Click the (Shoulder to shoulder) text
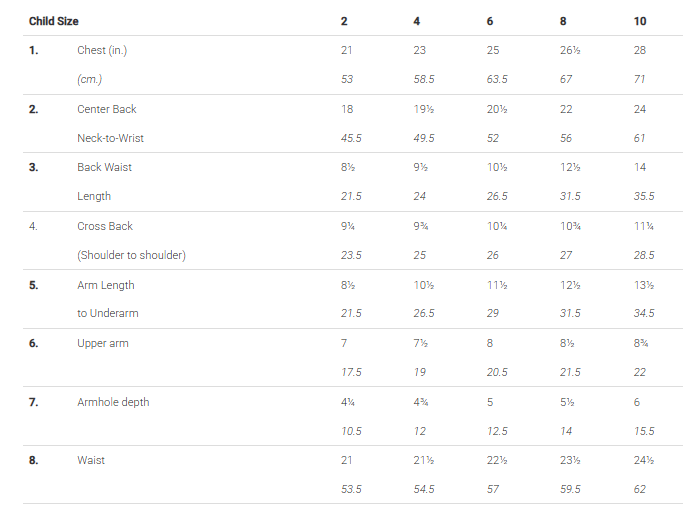 131,255
